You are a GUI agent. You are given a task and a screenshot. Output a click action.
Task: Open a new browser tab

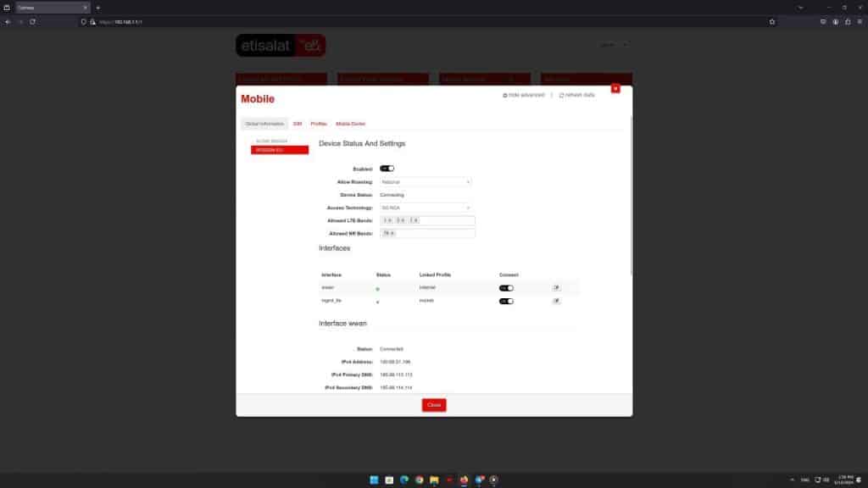click(x=98, y=8)
